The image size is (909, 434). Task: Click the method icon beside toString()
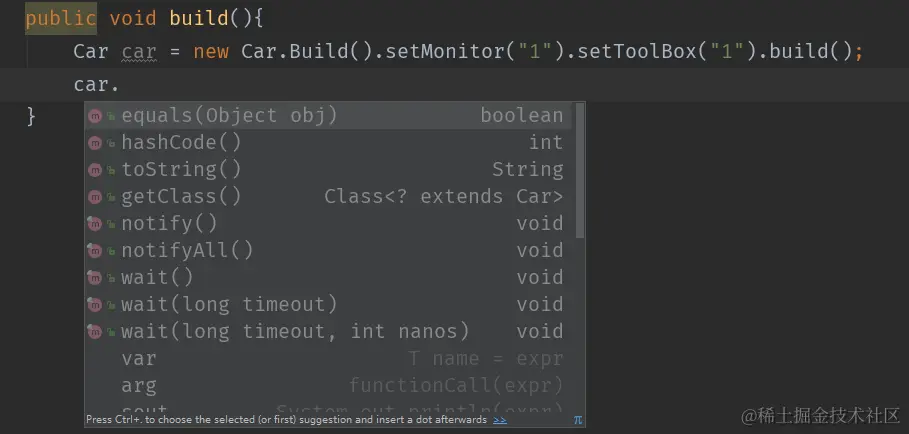point(95,170)
